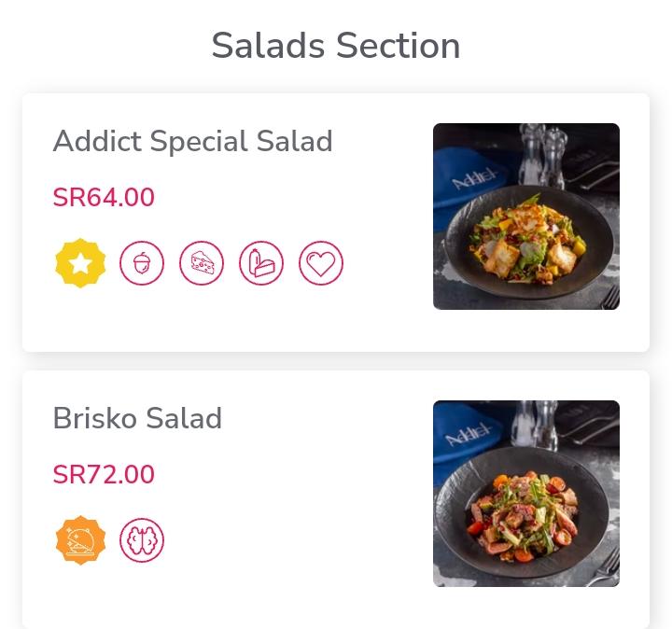Open the Brisko Salad photo
Screen dimensions: 672x629
pyautogui.click(x=526, y=494)
